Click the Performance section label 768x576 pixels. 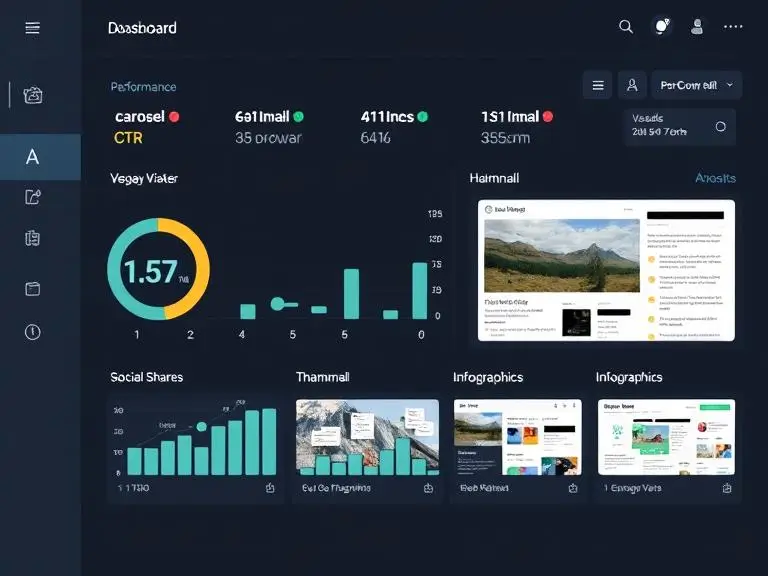pyautogui.click(x=144, y=87)
